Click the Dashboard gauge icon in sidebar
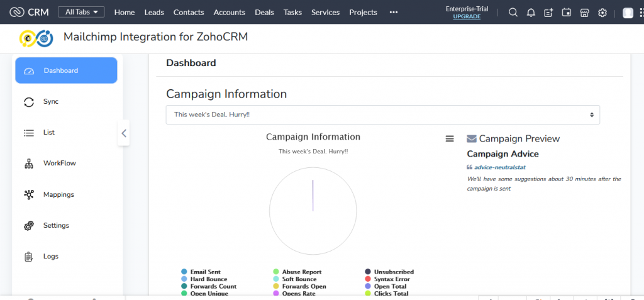Image resolution: width=644 pixels, height=300 pixels. tap(29, 71)
